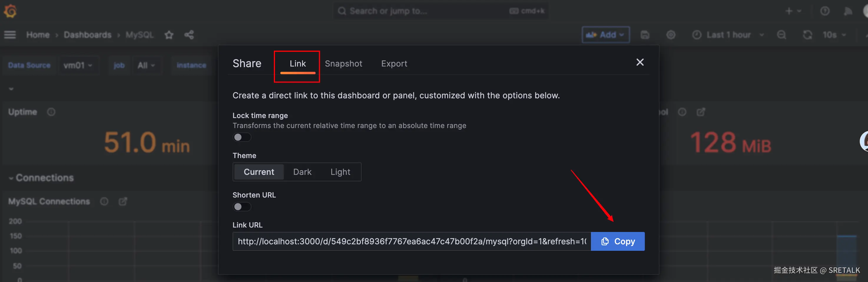868x282 pixels.
Task: Select the Light theme option
Action: tap(340, 172)
